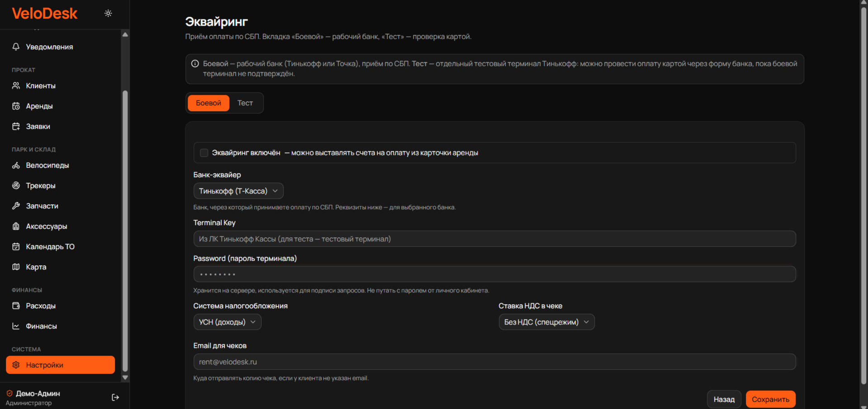Open Трекеры via its target icon

click(x=16, y=186)
